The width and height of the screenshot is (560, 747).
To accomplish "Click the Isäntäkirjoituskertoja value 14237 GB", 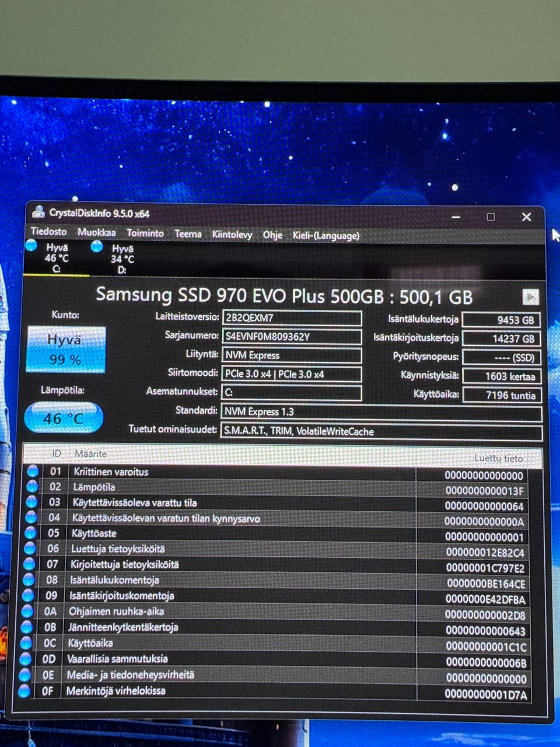I will pyautogui.click(x=501, y=338).
